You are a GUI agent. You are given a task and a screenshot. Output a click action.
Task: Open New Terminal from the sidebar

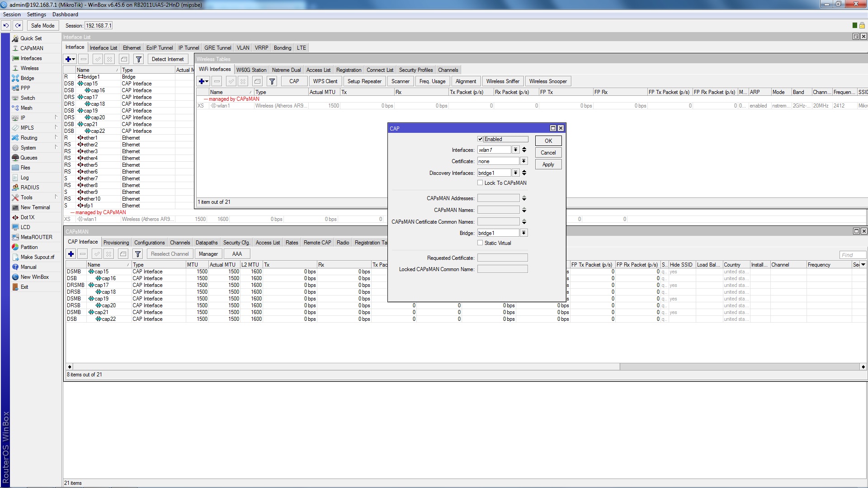click(35, 207)
